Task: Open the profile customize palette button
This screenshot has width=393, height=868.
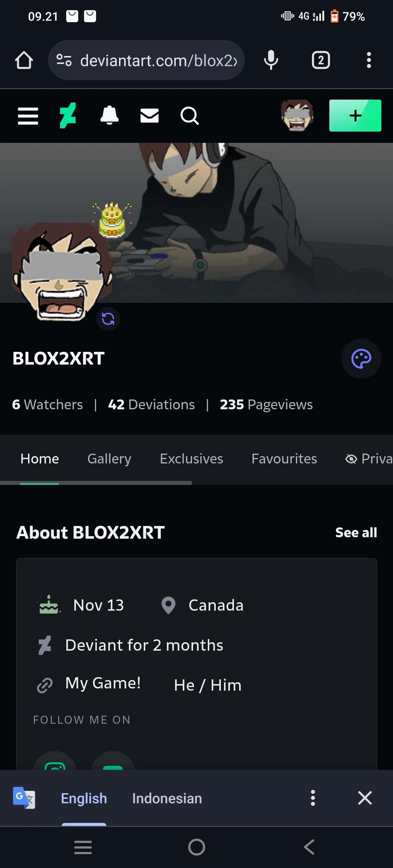Action: click(361, 359)
